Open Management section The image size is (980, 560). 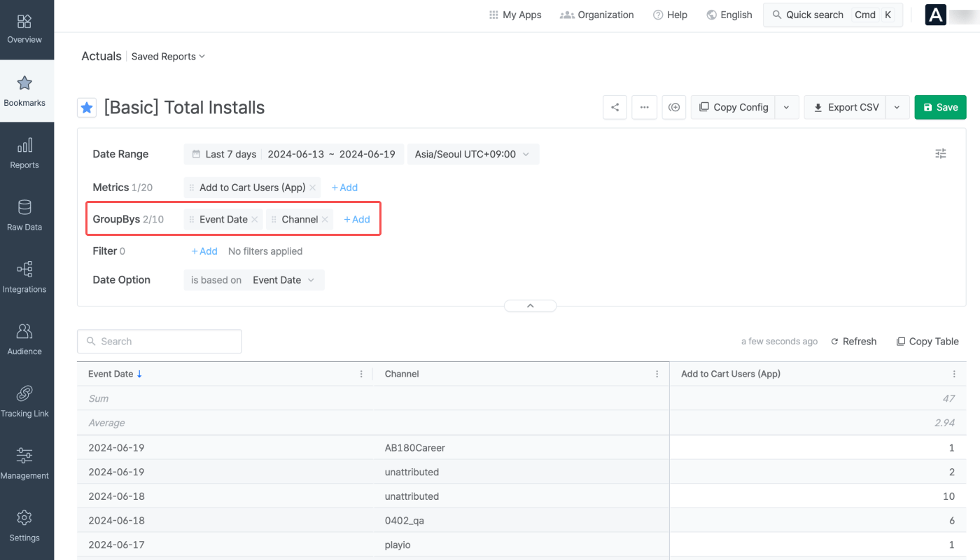[24, 464]
